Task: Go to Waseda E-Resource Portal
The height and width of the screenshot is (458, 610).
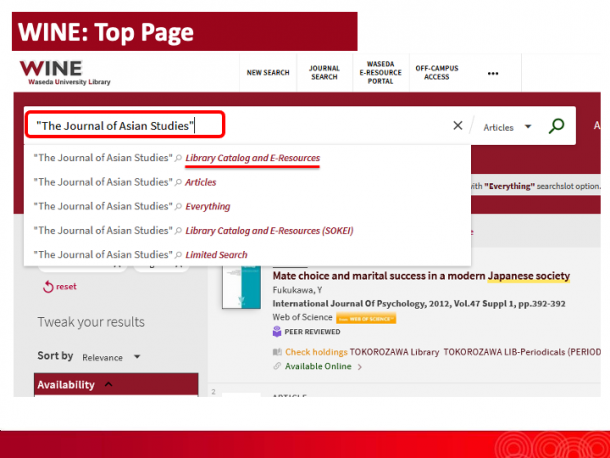Action: tap(380, 73)
